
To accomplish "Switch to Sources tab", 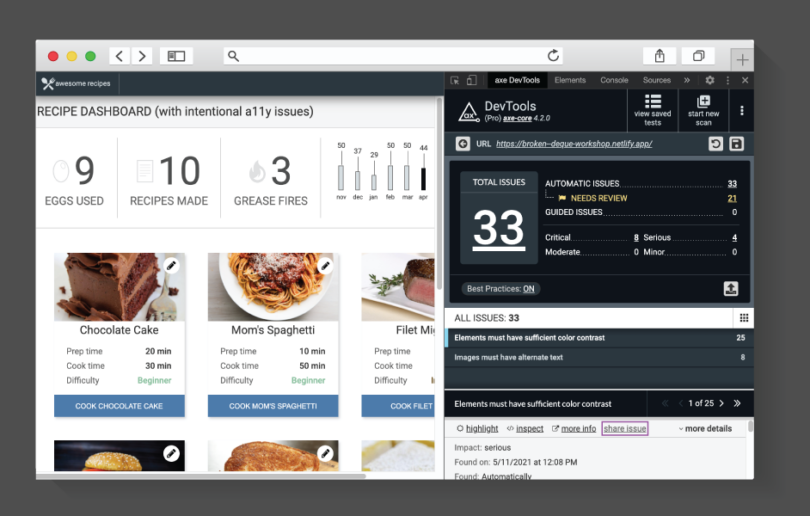I will pyautogui.click(x=657, y=80).
